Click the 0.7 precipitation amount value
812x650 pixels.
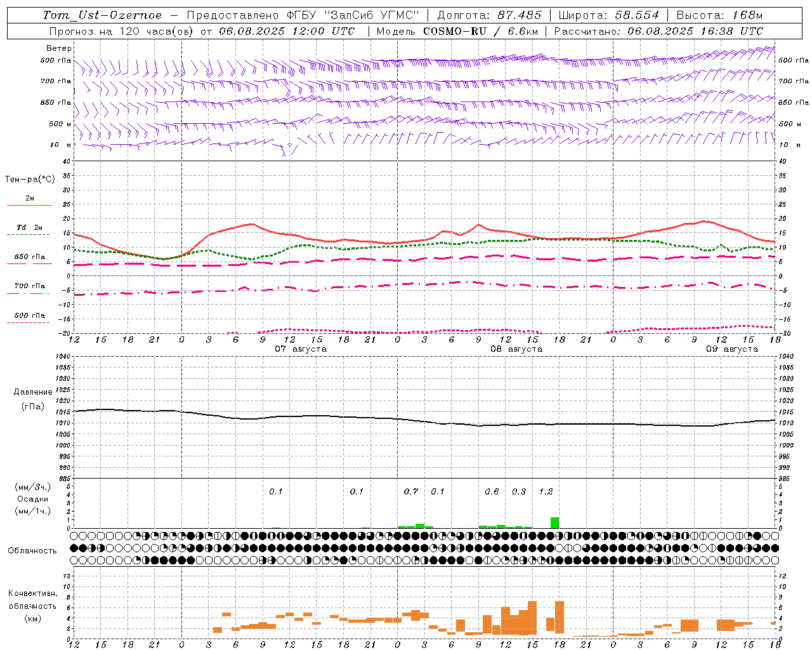tap(411, 491)
